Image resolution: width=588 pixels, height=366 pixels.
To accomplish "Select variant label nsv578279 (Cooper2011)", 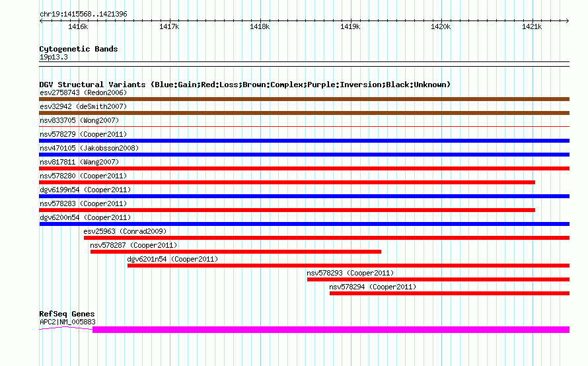I will click(83, 134).
